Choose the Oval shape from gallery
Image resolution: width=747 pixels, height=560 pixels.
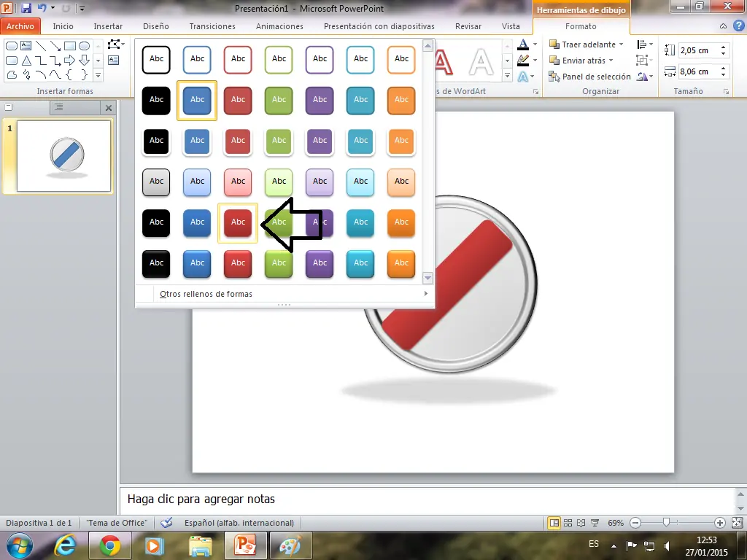85,46
